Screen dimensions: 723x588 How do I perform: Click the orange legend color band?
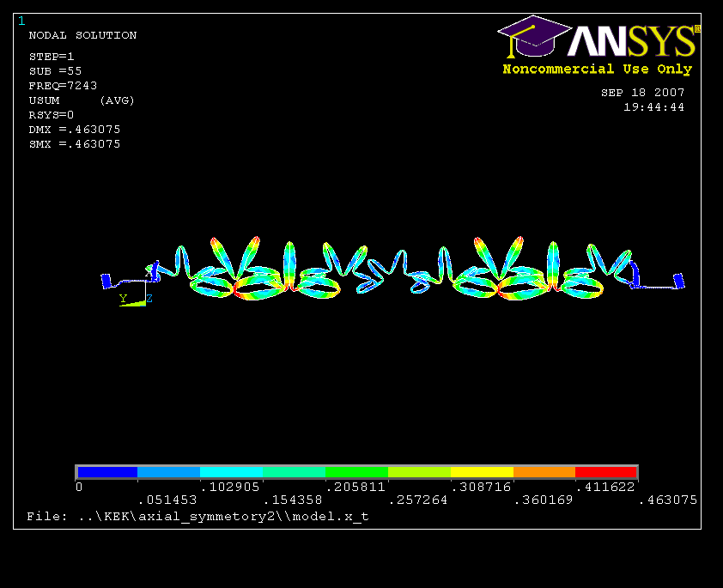(x=544, y=472)
